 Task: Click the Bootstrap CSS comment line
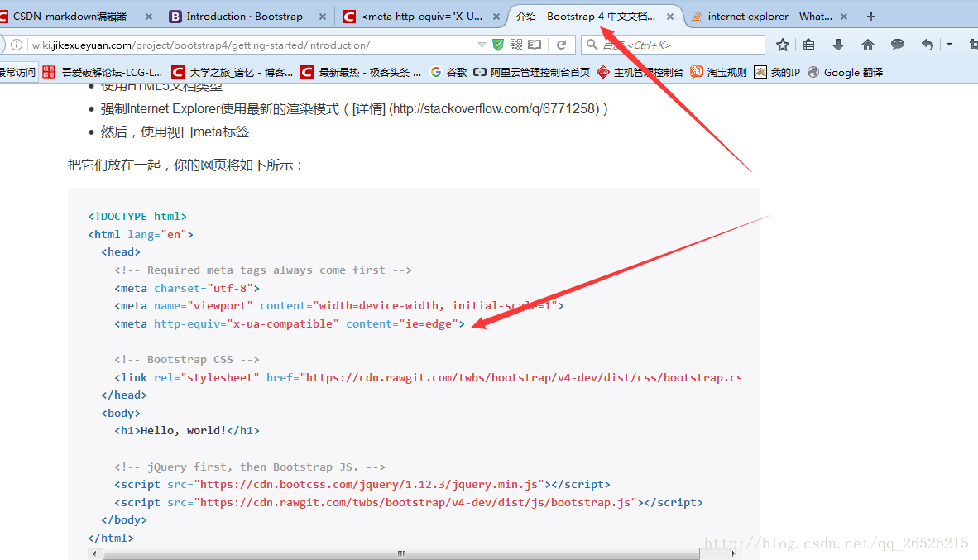(186, 359)
